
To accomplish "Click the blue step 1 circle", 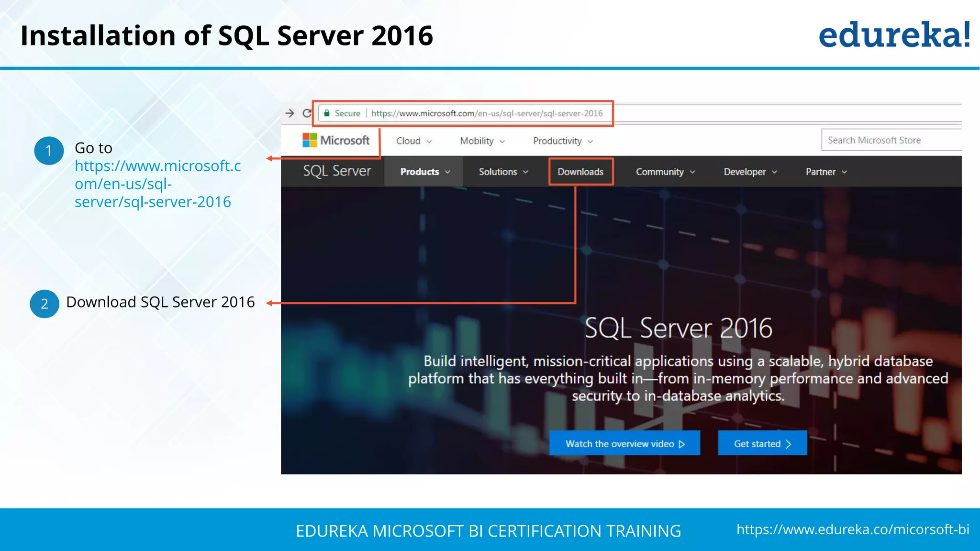I will tap(49, 151).
